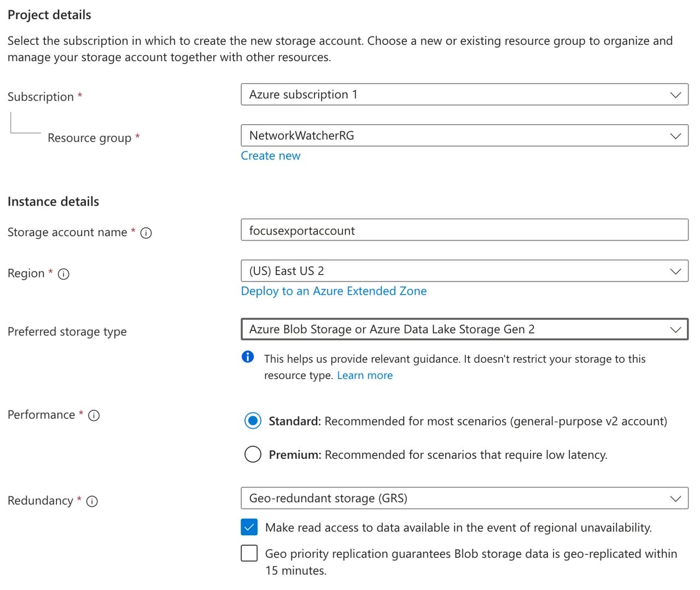Click the Create new resource group link

(x=271, y=156)
